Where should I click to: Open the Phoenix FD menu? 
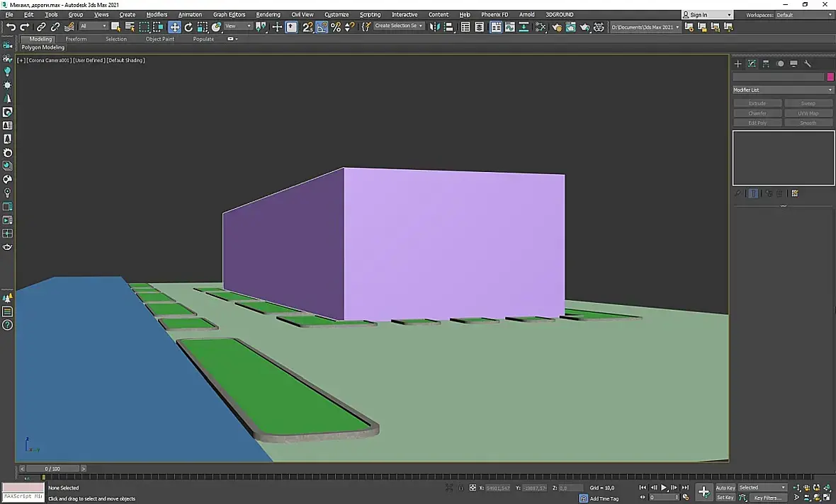point(495,15)
